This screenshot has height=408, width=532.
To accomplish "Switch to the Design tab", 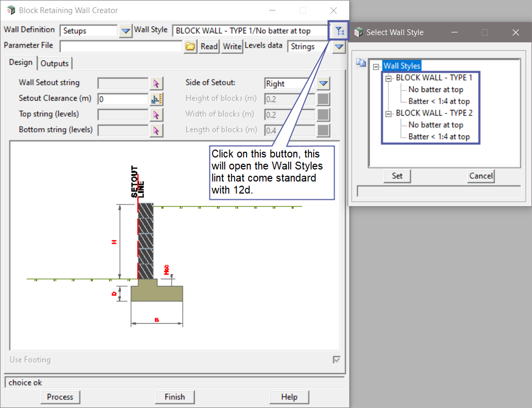I will 21,63.
